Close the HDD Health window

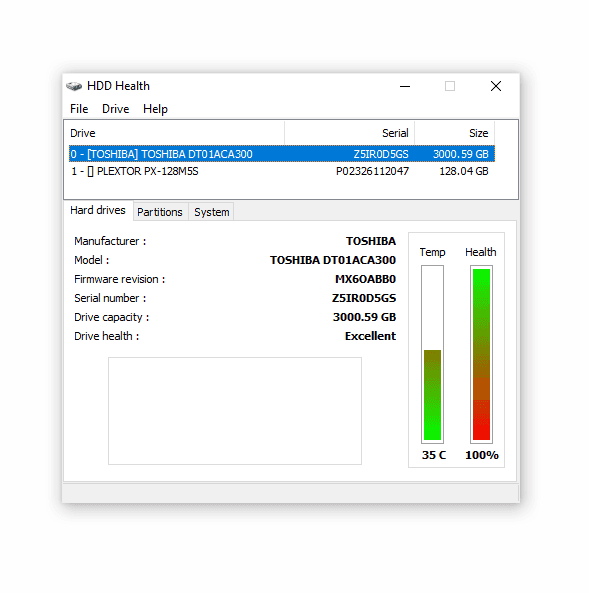[496, 86]
